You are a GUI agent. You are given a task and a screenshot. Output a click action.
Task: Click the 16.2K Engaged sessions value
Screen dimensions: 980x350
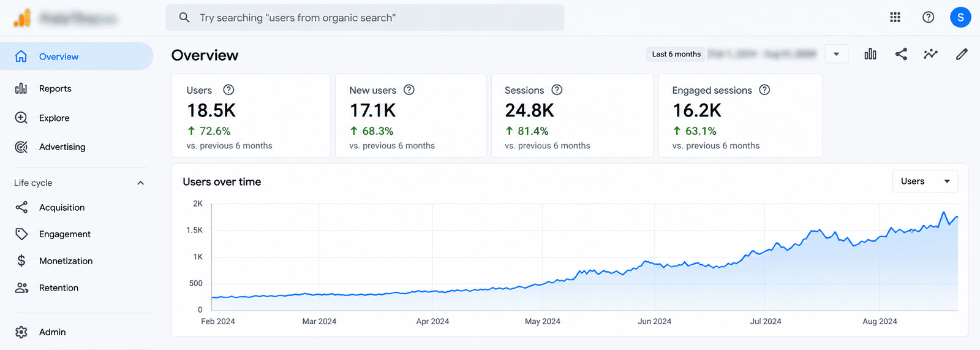697,110
